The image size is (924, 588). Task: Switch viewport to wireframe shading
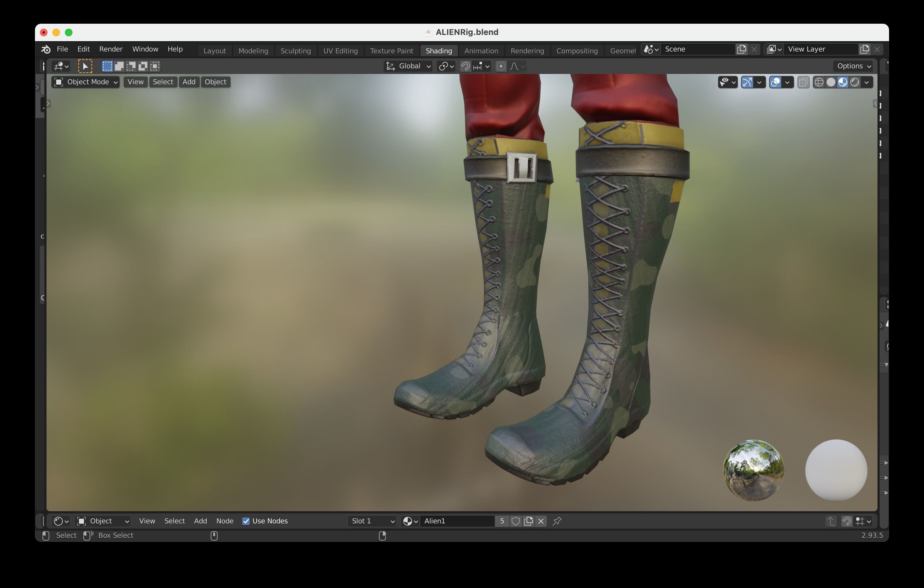(x=818, y=82)
